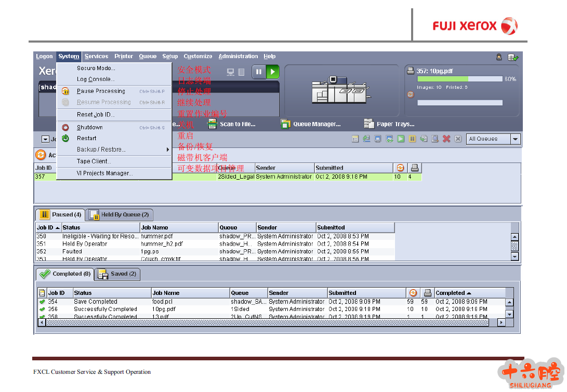Open Queue Manager shortcut
567x392 pixels.
click(x=311, y=124)
